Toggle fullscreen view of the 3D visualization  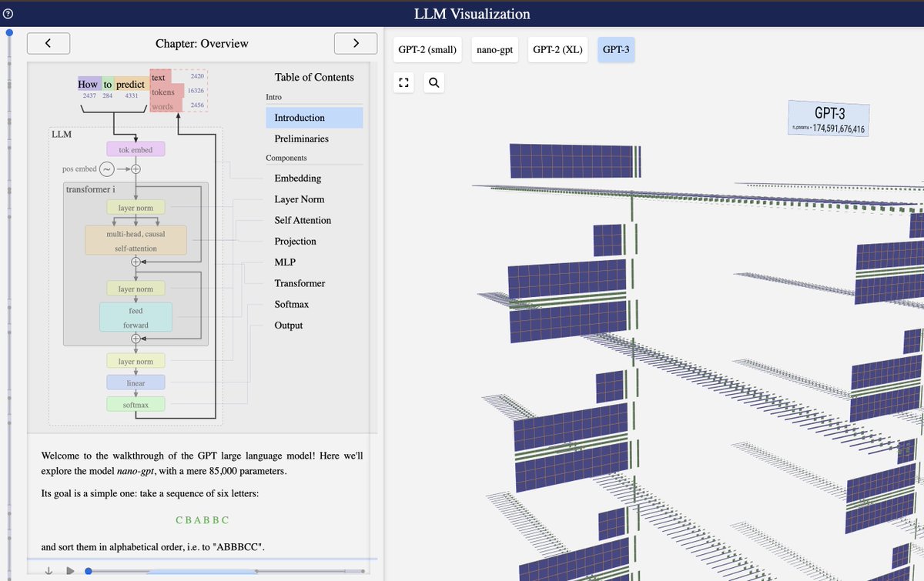(404, 82)
